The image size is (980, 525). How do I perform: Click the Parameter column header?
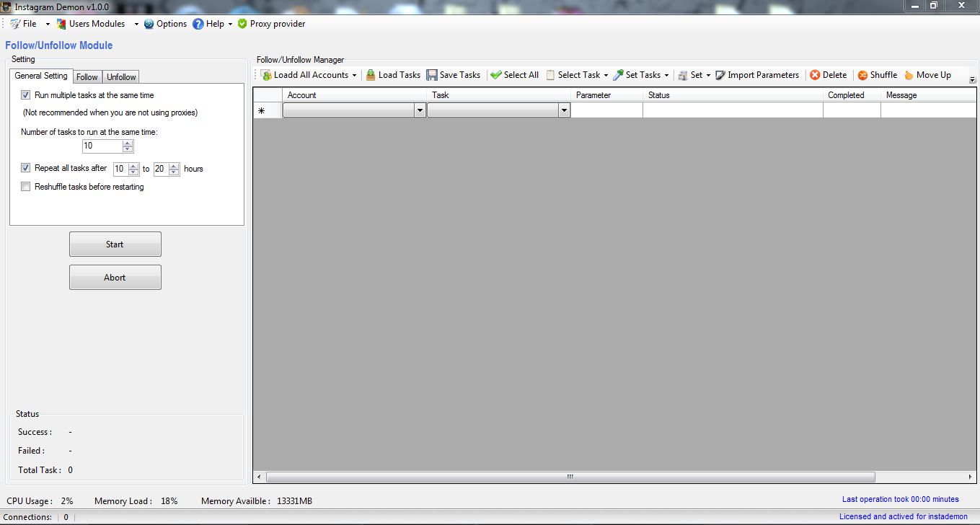(x=607, y=95)
